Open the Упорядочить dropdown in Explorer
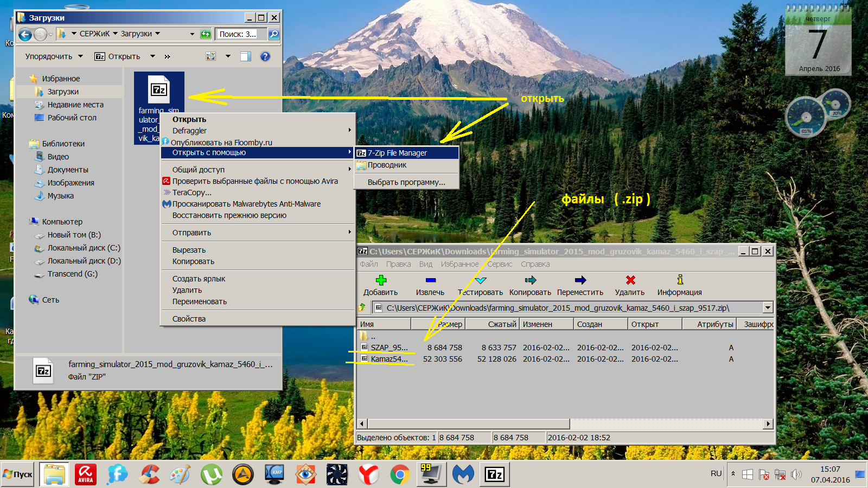 (x=54, y=56)
